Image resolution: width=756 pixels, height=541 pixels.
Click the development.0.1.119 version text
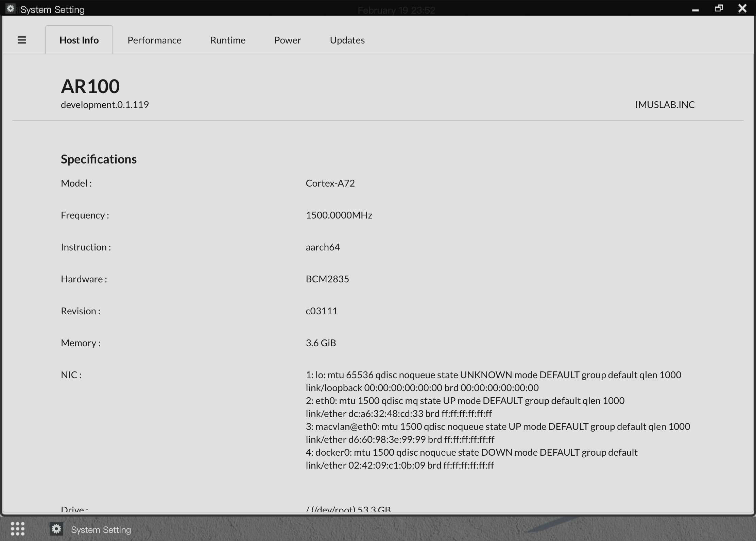click(105, 105)
